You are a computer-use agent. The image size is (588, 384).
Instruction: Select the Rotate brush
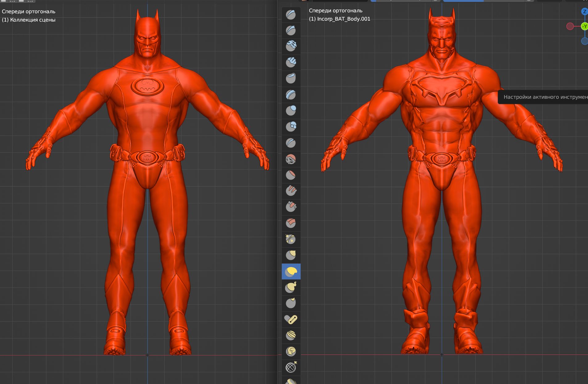pyautogui.click(x=291, y=352)
